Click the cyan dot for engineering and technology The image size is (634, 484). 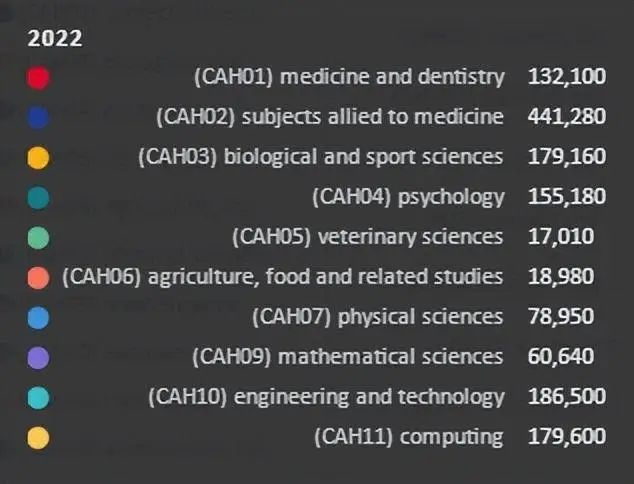tap(38, 398)
